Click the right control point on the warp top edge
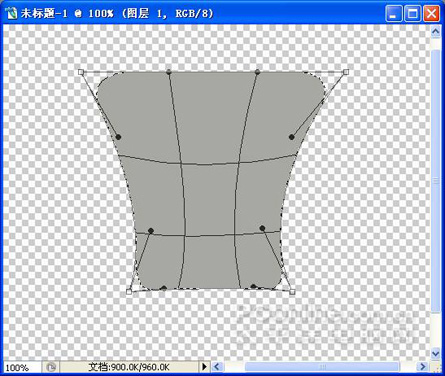Viewport: 445px width, 376px height. point(257,72)
